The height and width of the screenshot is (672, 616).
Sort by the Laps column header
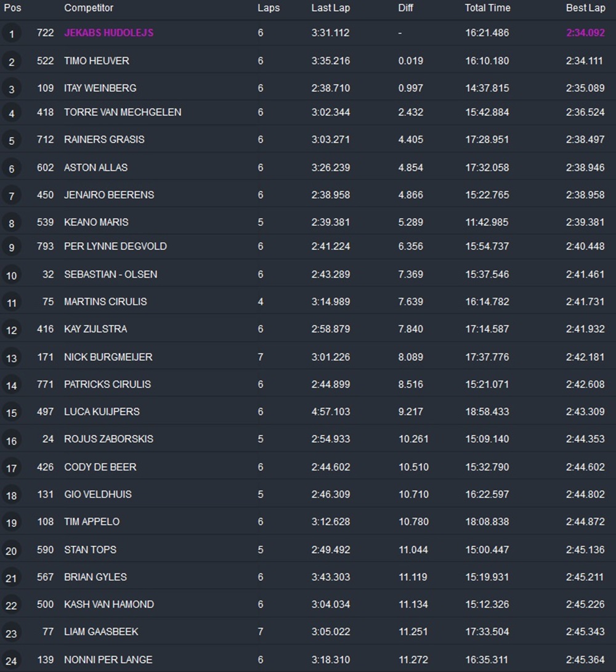pyautogui.click(x=268, y=8)
